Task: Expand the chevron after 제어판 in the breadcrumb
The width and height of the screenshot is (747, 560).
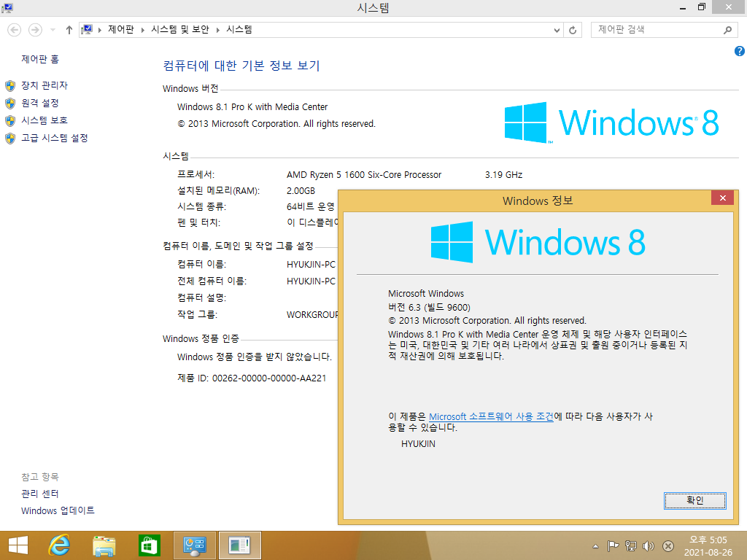Action: click(x=142, y=30)
